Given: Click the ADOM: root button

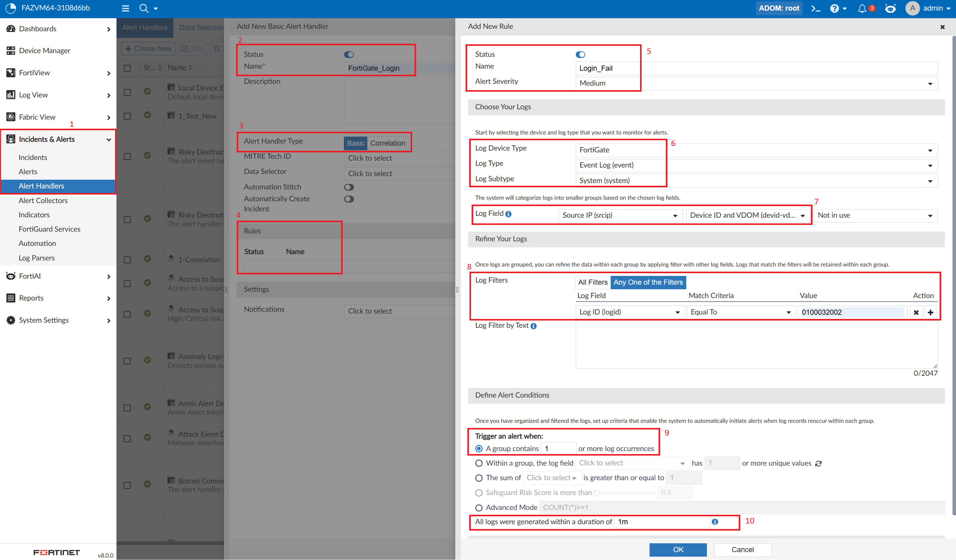Looking at the screenshot, I should pos(779,8).
